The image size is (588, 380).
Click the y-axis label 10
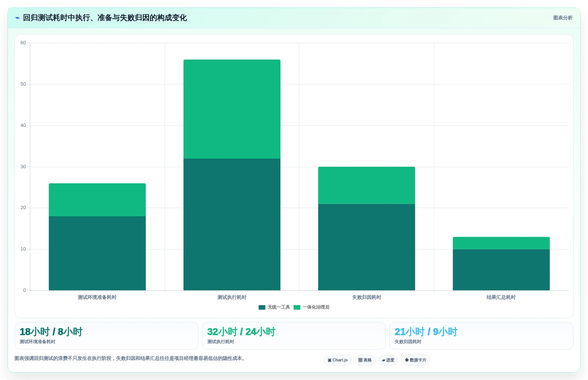(x=23, y=249)
